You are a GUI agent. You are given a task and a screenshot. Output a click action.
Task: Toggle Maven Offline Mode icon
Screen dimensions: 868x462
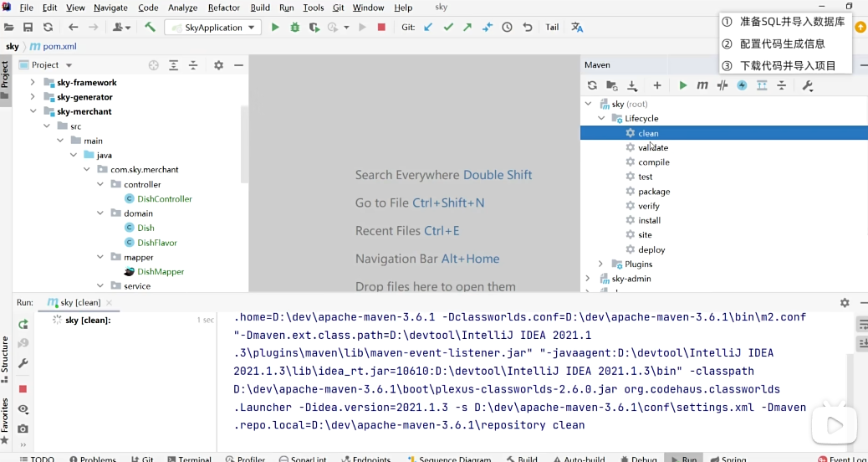coord(722,85)
